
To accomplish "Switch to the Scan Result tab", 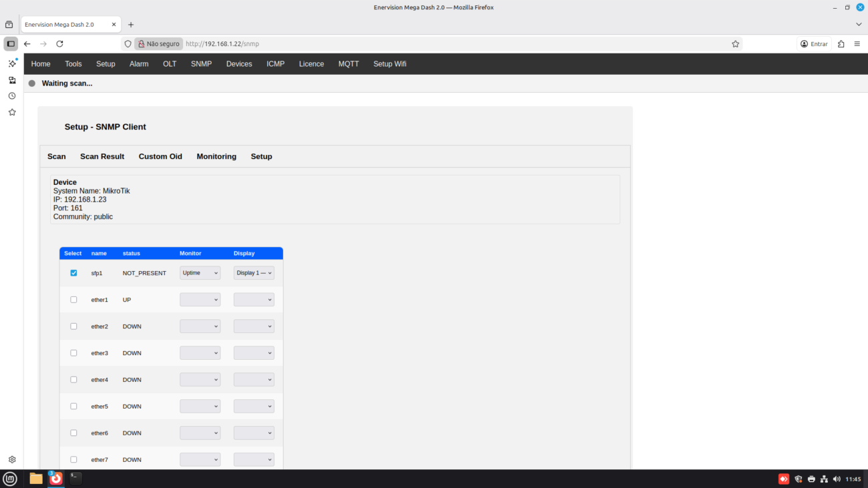I will [x=102, y=156].
